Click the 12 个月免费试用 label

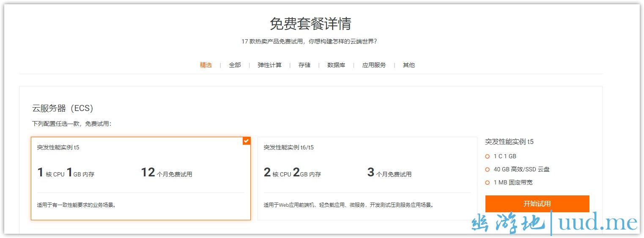point(167,173)
